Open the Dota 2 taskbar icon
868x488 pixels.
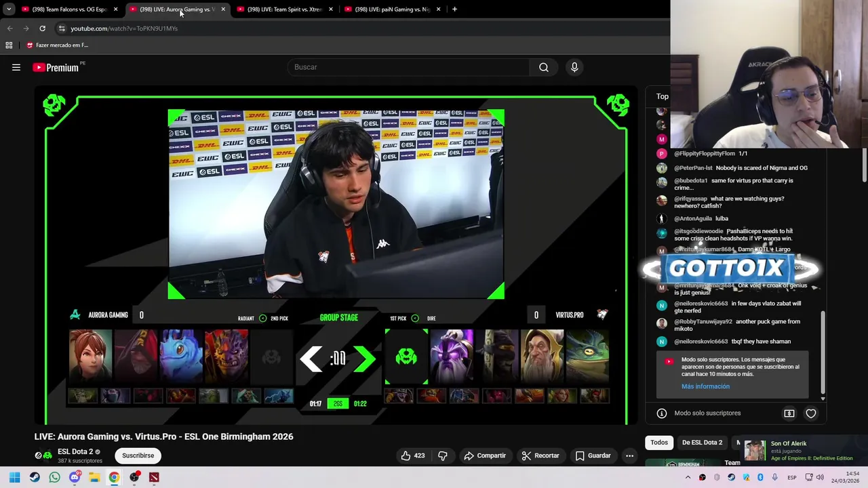(154, 477)
